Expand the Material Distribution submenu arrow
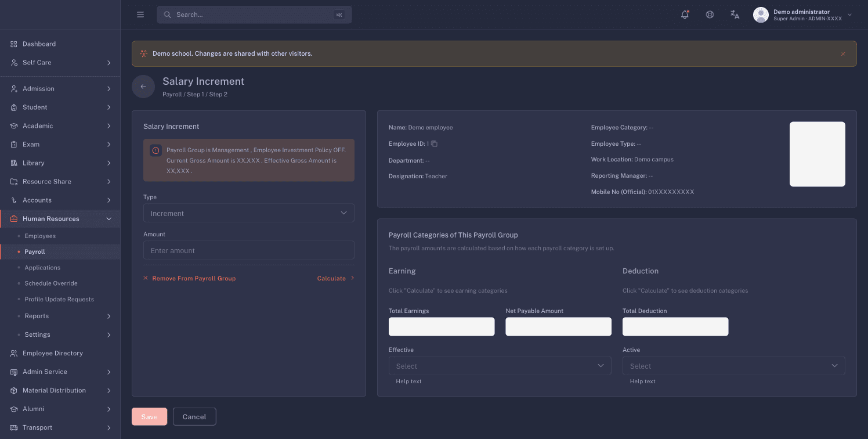Image resolution: width=868 pixels, height=439 pixels. pyautogui.click(x=108, y=390)
